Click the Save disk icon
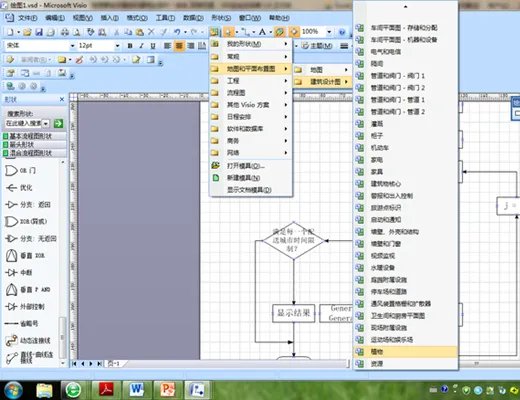Screen dimensions: 520x400 39,32
